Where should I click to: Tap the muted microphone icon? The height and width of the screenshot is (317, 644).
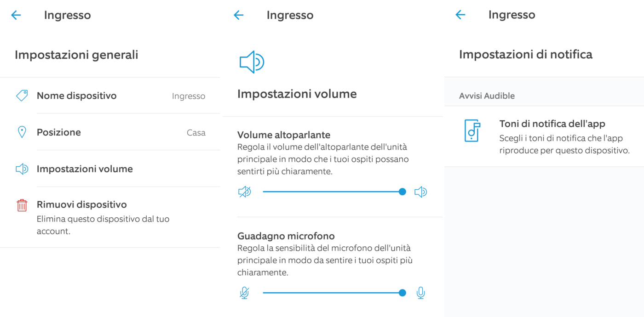pyautogui.click(x=244, y=293)
